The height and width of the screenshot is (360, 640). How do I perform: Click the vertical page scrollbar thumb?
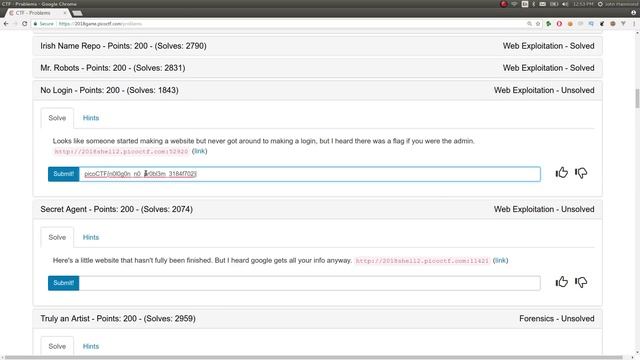pos(637,98)
